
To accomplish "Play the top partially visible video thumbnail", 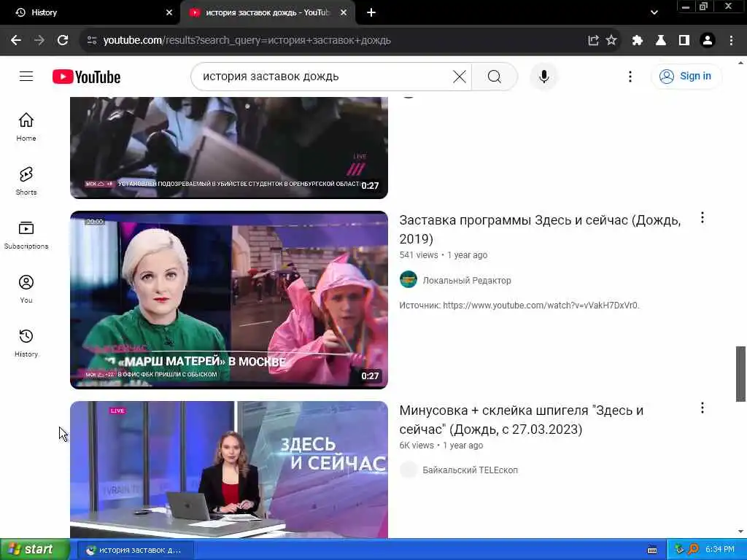I will pos(228,147).
